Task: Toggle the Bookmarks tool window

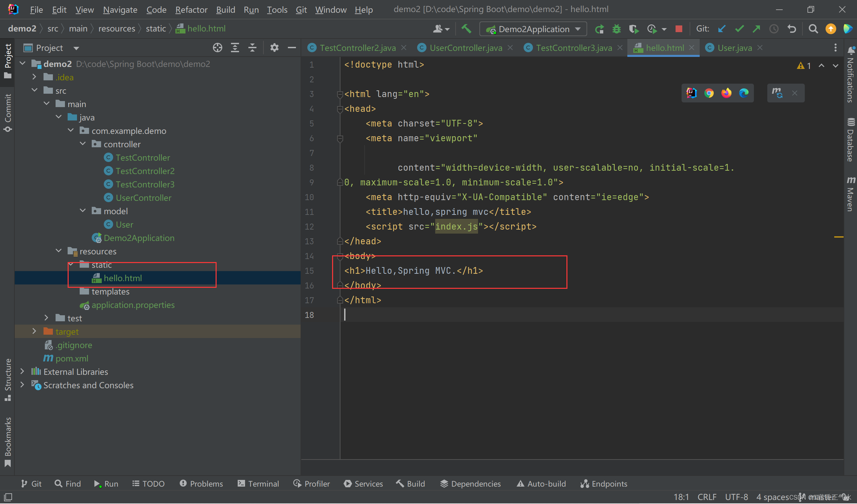Action: [7, 442]
